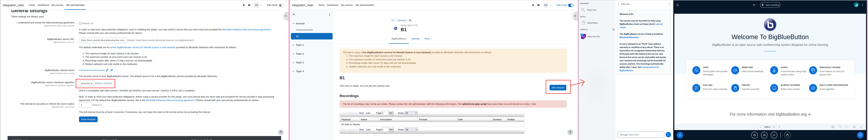Edit the BigBlueButton shared secret pencil icon
This screenshot has height=140, width=868.
[x=107, y=70]
